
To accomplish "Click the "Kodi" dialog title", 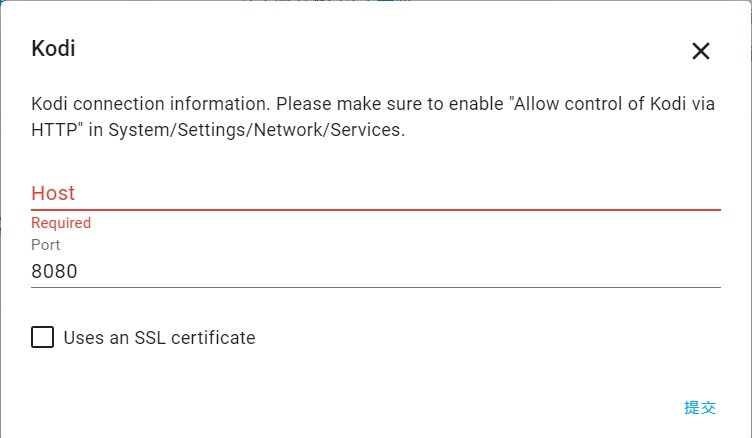I will click(53, 48).
